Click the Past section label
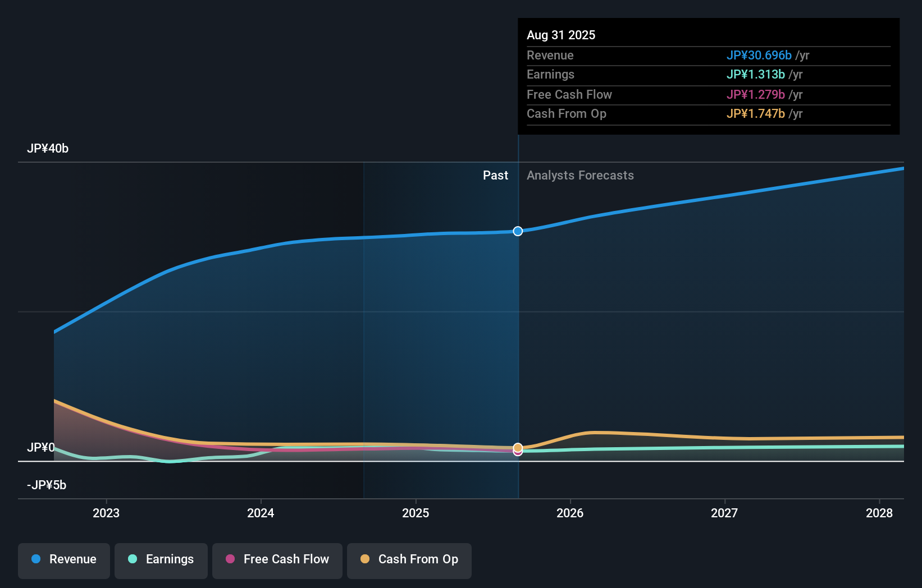Screen dimensions: 922x588 [x=495, y=176]
